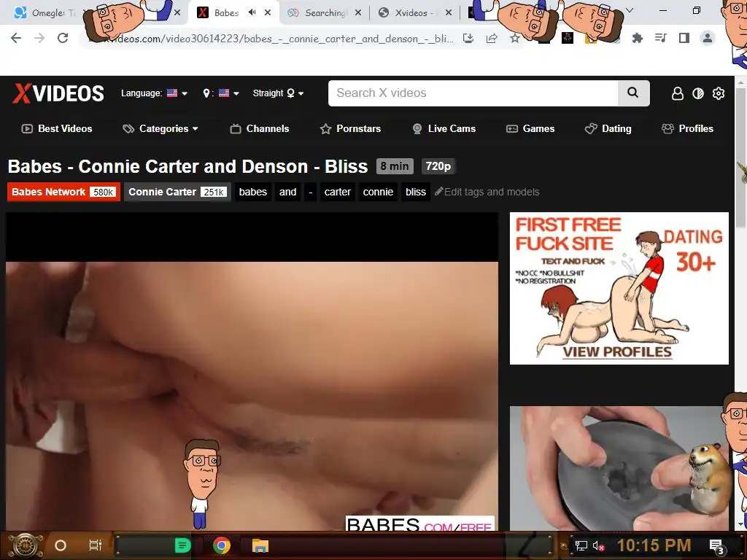
Task: Expand the location country dropdown
Action: (x=221, y=93)
